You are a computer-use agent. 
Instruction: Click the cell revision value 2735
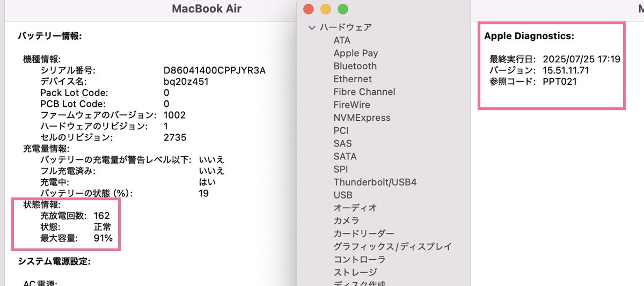174,137
